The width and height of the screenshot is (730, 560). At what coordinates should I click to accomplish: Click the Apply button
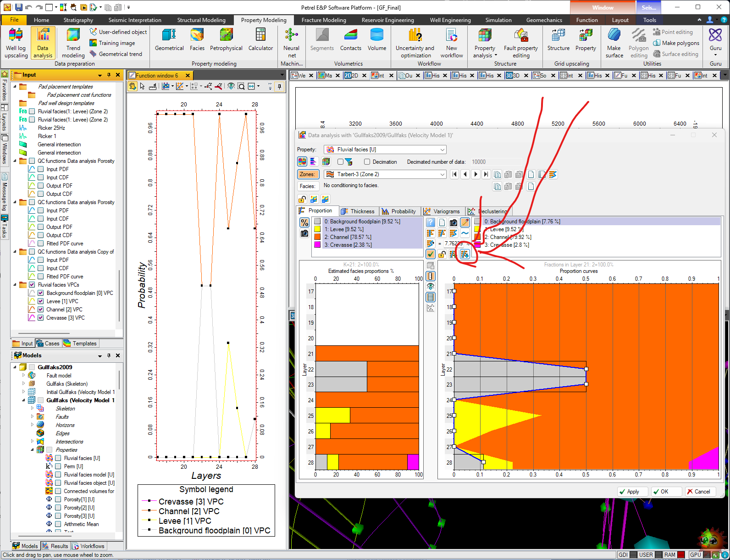point(632,492)
